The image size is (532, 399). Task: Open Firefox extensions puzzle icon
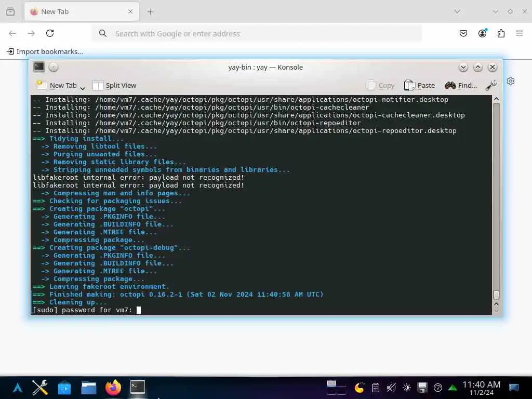click(501, 33)
